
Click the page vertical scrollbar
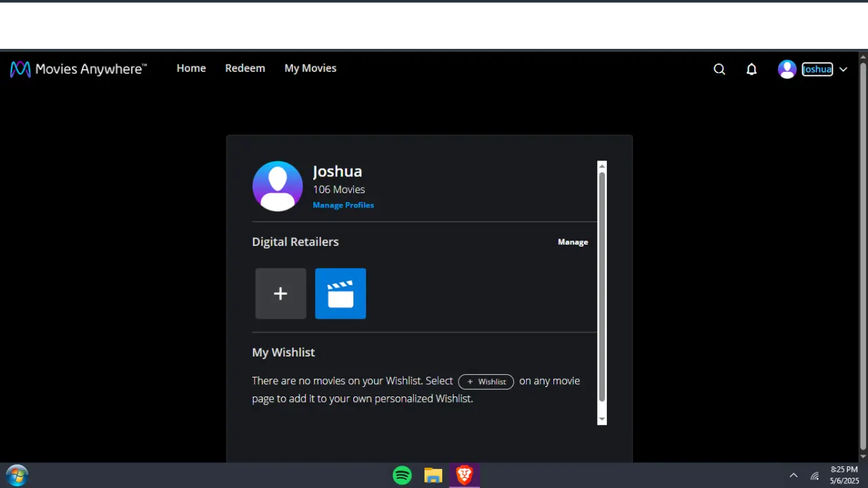point(863,257)
